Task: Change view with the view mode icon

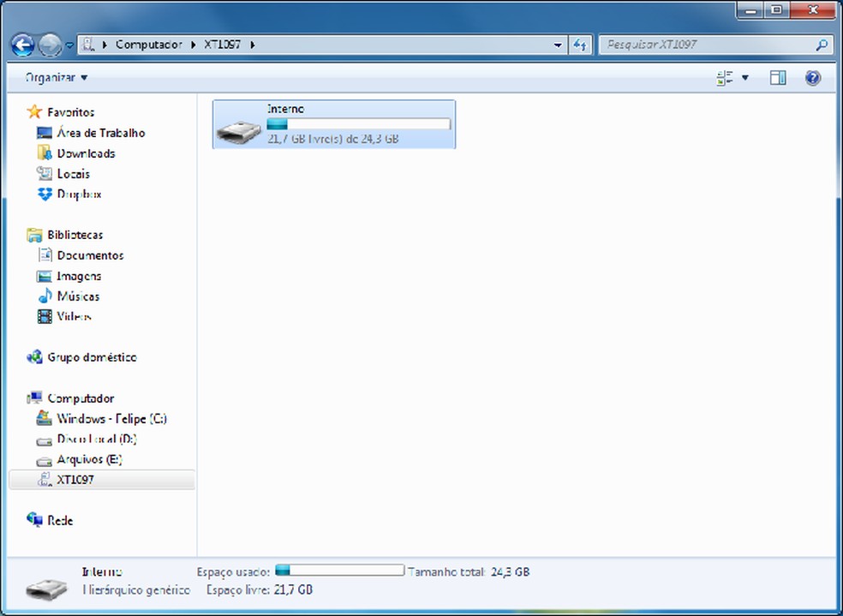Action: (725, 78)
